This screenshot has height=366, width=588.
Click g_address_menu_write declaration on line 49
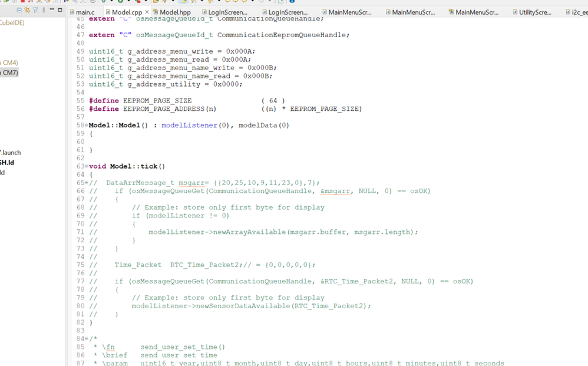point(170,51)
